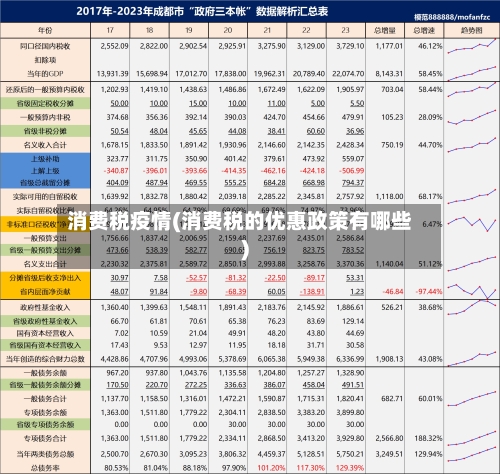Select the debt ratio '80.53%'
The image size is (500, 474).
[x=116, y=468]
